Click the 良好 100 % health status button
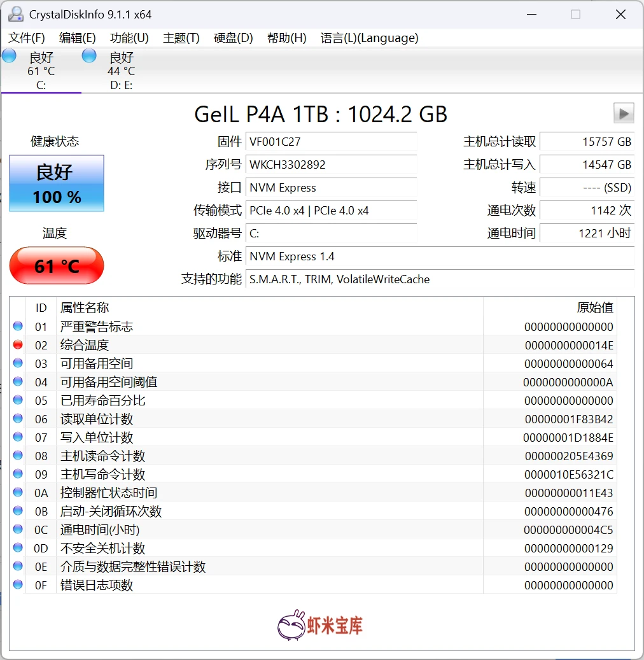 pos(57,183)
